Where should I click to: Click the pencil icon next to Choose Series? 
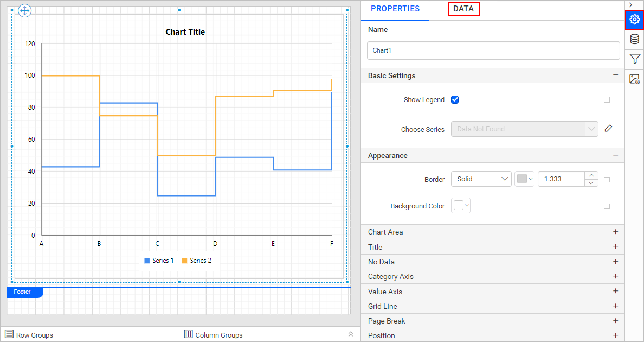(x=608, y=128)
